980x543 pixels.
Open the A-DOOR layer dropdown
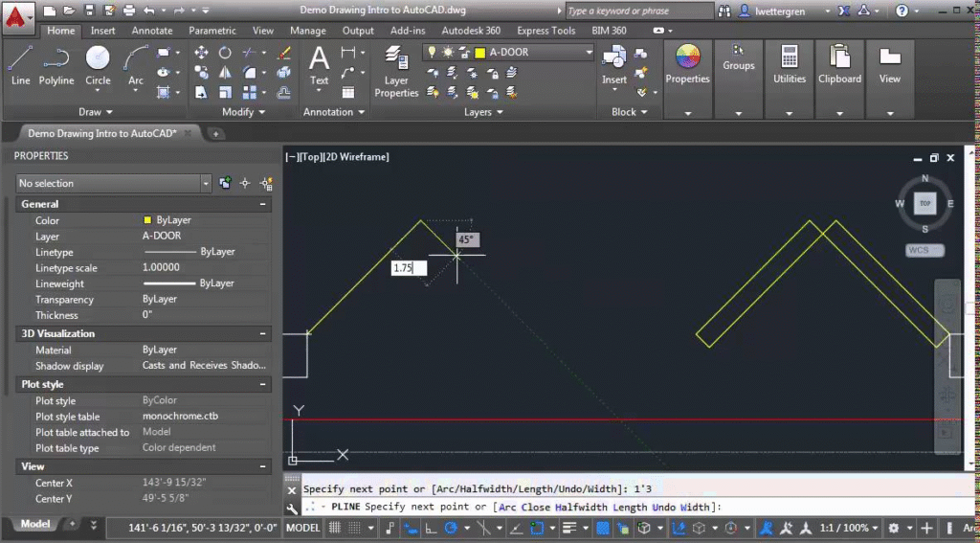(x=588, y=53)
